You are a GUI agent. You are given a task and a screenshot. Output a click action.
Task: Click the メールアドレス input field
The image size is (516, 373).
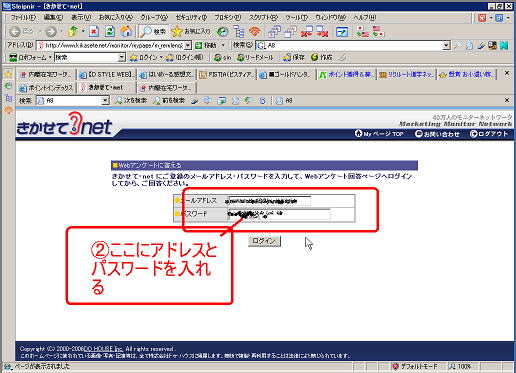pos(269,201)
